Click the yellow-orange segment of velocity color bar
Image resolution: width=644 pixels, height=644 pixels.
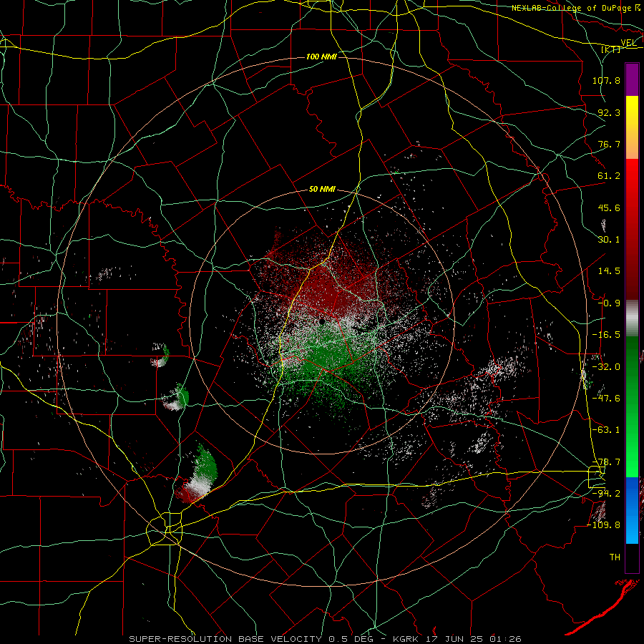(x=632, y=127)
